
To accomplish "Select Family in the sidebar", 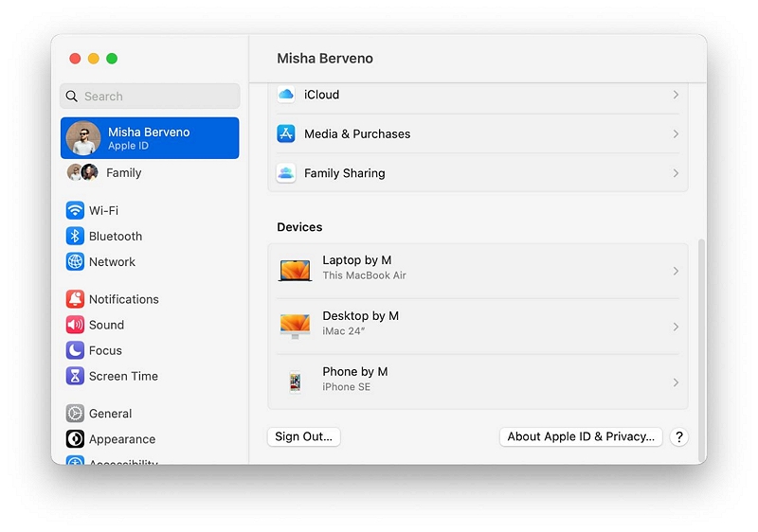I will [x=123, y=172].
